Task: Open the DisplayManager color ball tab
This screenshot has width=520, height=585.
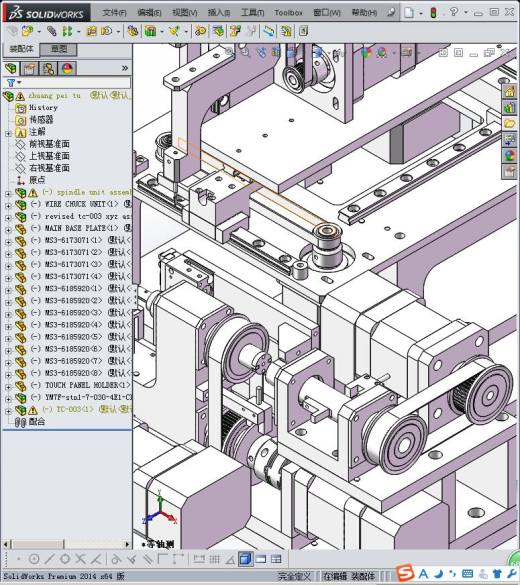Action: point(67,68)
